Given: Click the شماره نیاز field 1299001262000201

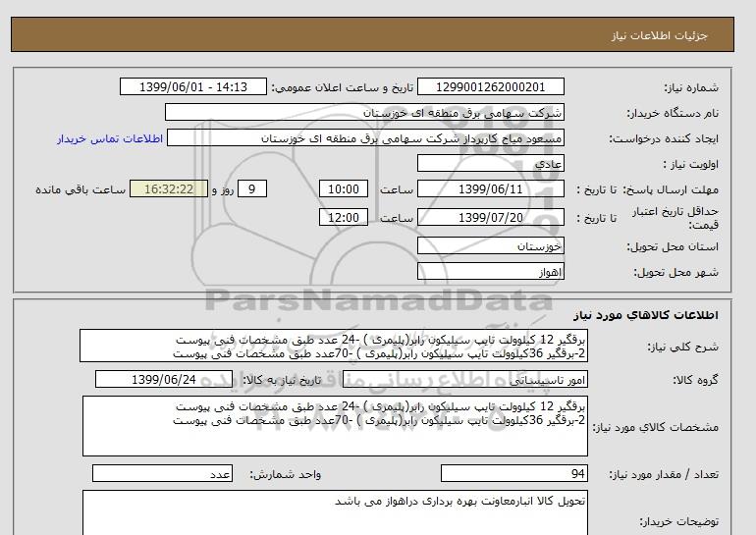Looking at the screenshot, I should pyautogui.click(x=506, y=87).
